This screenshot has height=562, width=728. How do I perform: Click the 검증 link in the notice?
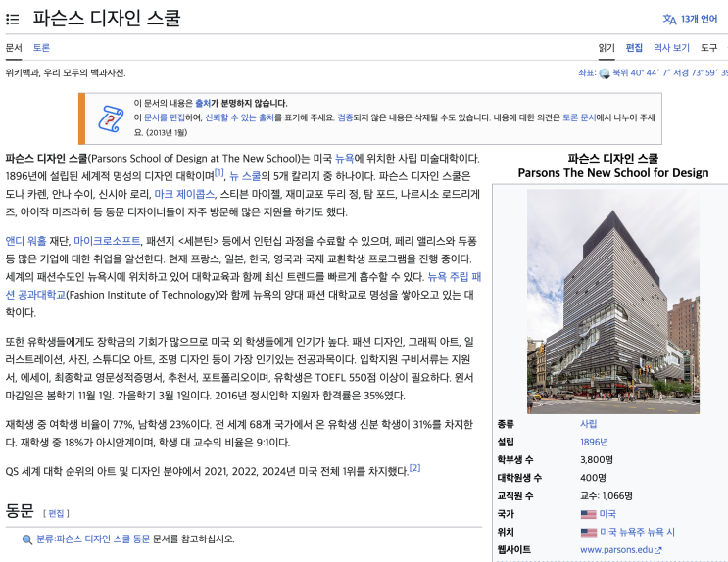coord(345,117)
